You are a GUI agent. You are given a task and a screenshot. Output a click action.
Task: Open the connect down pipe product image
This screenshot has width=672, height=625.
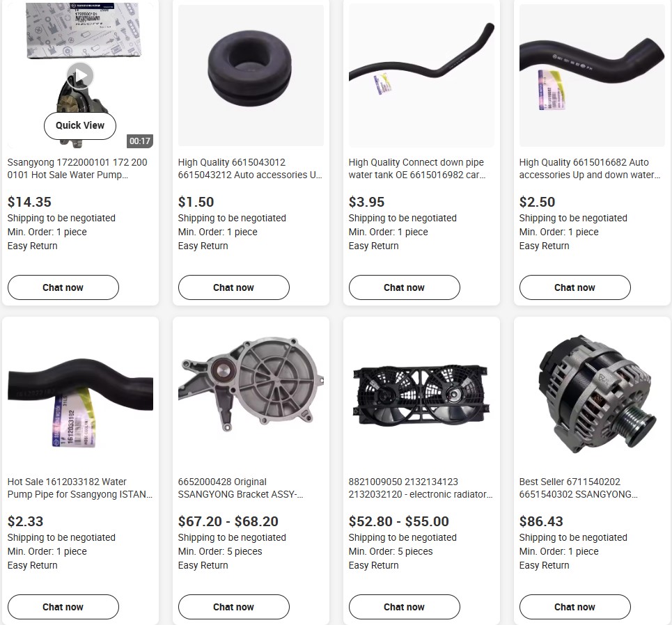pos(421,75)
